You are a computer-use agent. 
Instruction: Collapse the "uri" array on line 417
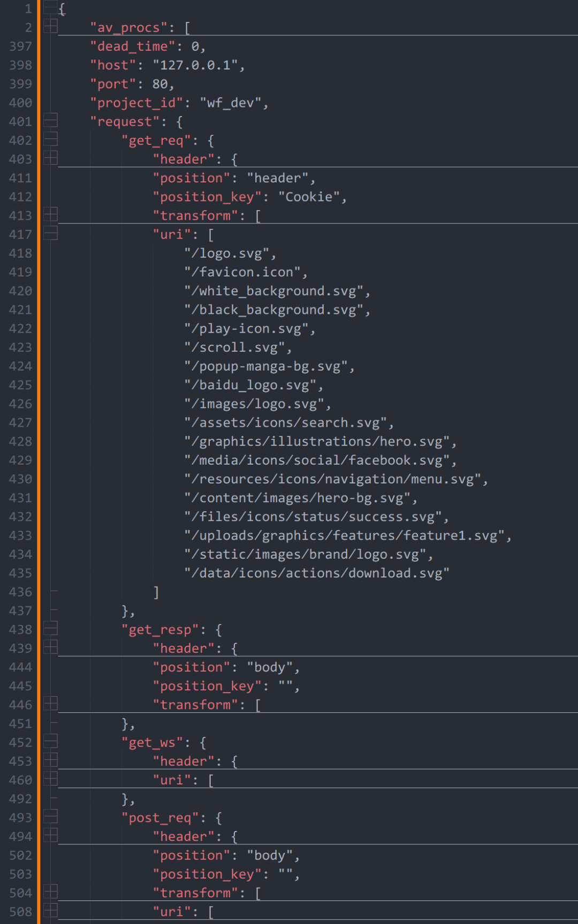click(x=50, y=234)
